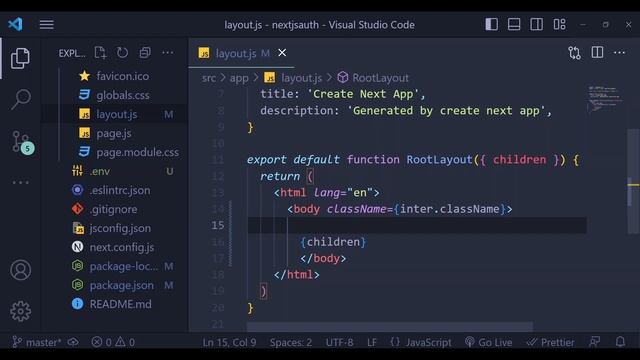Open README.md in file tree
The image size is (640, 360).
click(120, 304)
